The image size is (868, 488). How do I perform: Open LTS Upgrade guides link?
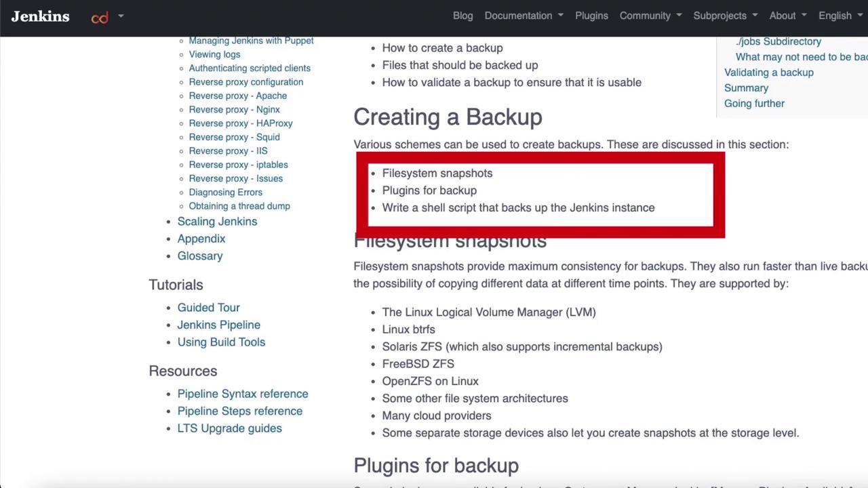pyautogui.click(x=229, y=428)
